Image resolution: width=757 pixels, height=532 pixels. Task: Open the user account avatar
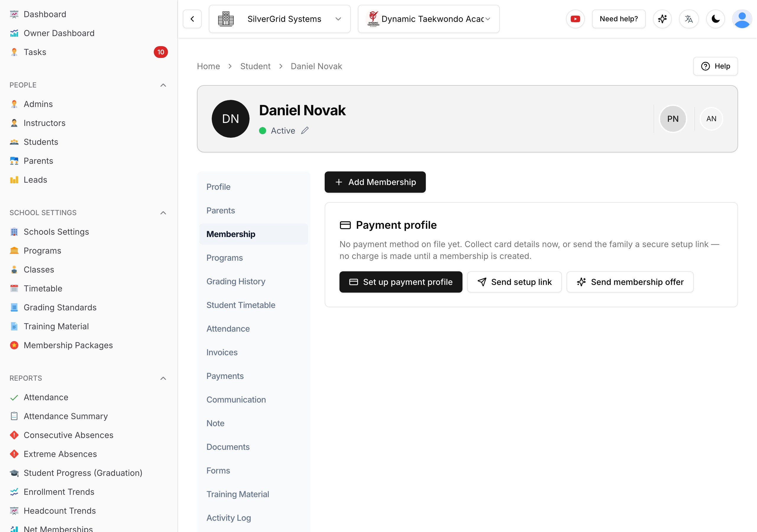pos(742,19)
